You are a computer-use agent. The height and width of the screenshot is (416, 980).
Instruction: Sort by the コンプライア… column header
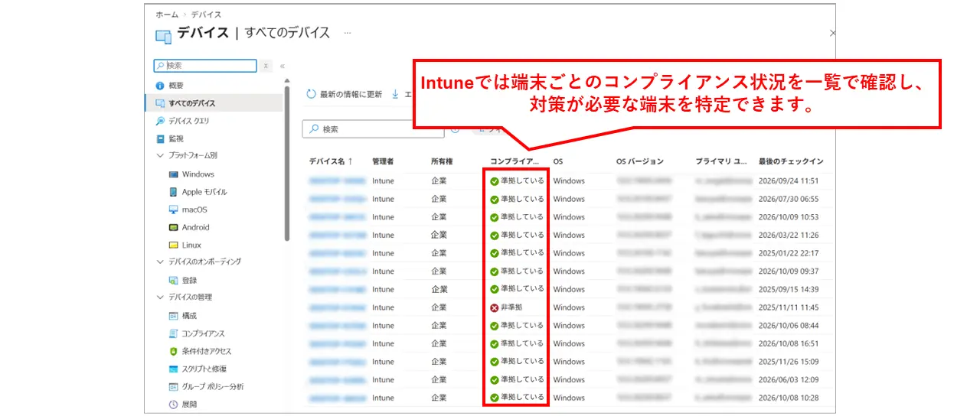point(514,161)
